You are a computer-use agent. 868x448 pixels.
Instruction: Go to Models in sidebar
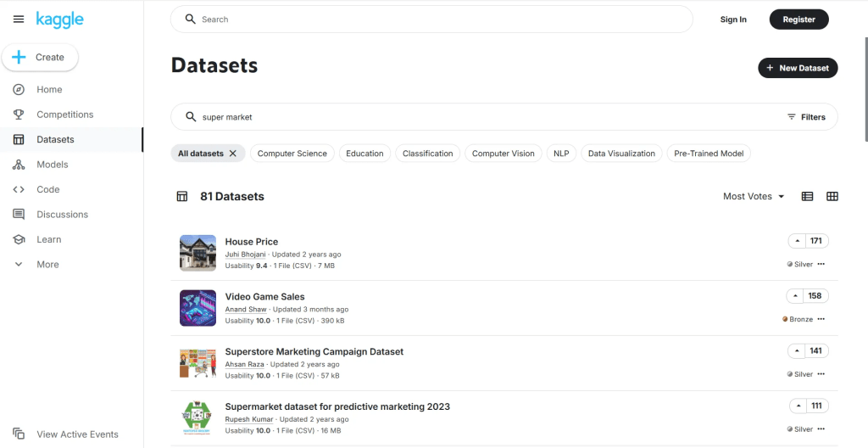(x=52, y=165)
